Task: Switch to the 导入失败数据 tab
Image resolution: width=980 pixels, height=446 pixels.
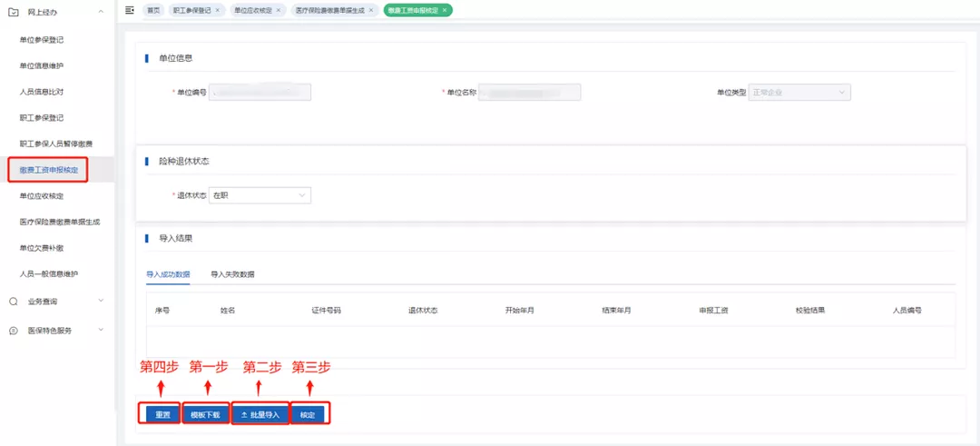Action: pyautogui.click(x=232, y=274)
